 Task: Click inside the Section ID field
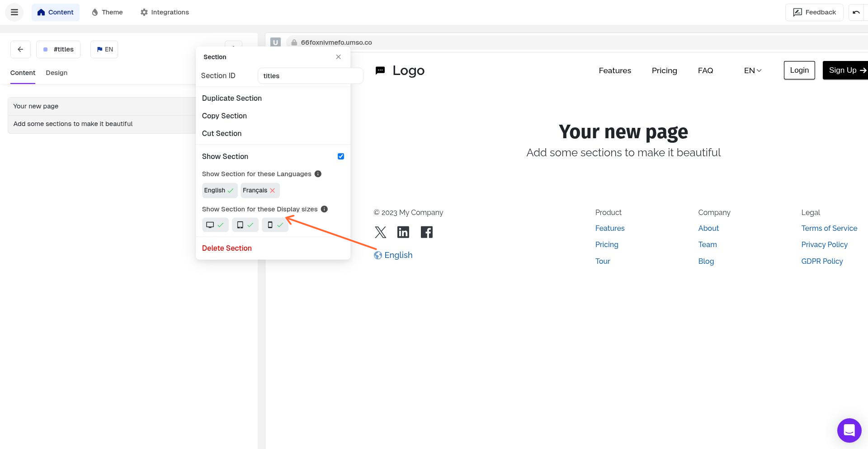[310, 75]
